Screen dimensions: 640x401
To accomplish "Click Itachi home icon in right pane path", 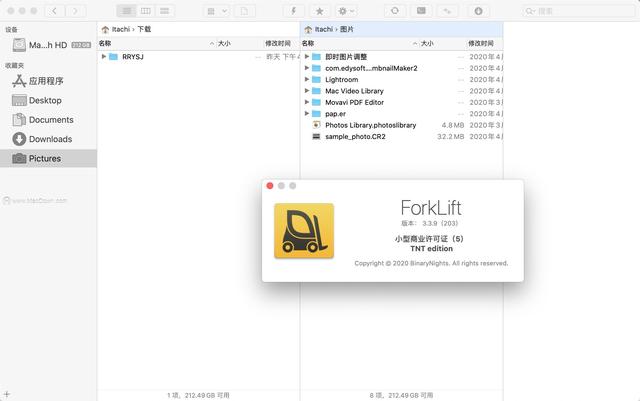I will coord(308,29).
